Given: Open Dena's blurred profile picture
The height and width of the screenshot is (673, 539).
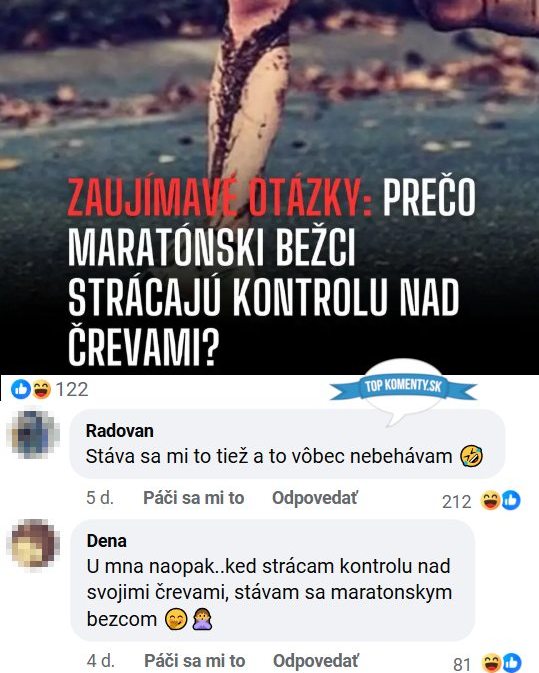Looking at the screenshot, I should coord(33,543).
